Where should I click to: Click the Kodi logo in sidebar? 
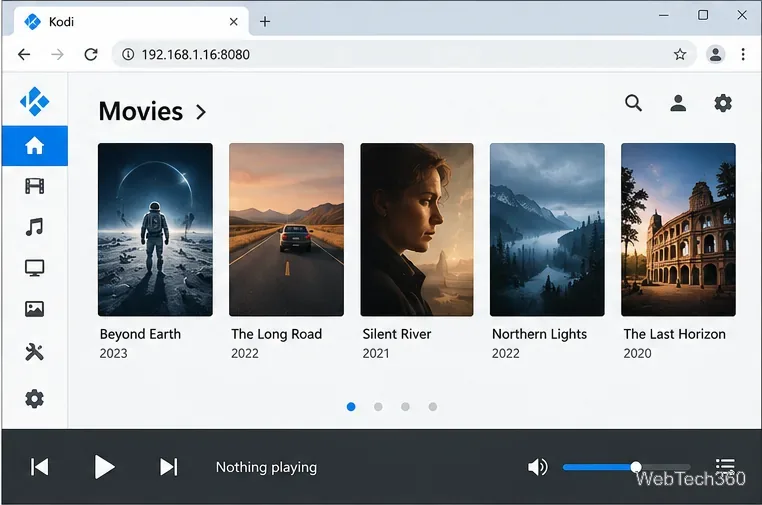coord(35,102)
